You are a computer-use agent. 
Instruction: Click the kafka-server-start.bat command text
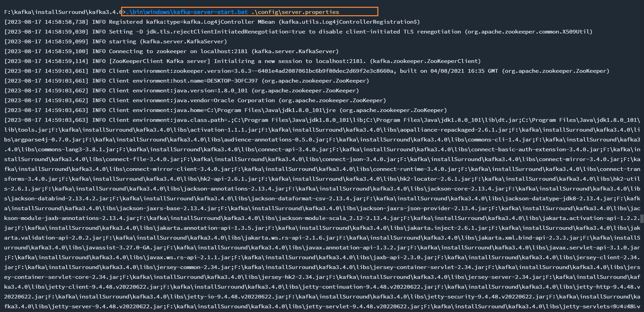pos(187,12)
